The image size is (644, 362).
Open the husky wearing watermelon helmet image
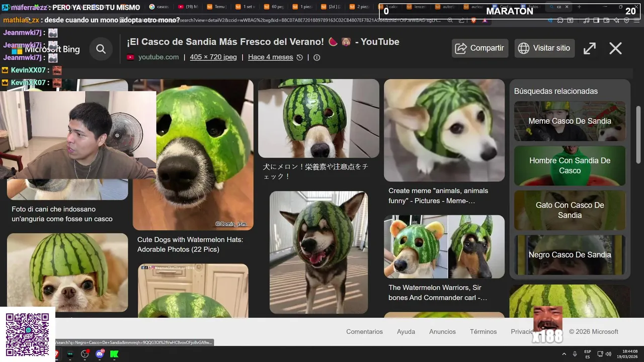pos(318,252)
